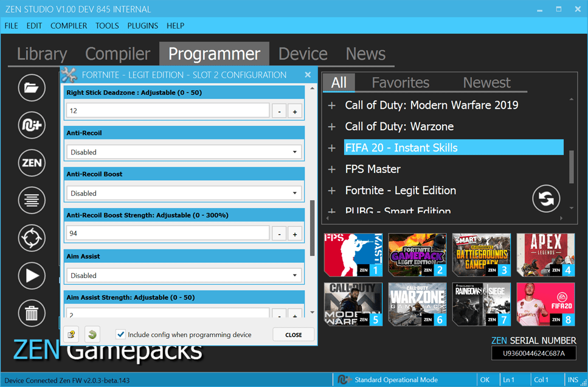
Task: Maximize the Zen Studio window
Action: click(559, 9)
